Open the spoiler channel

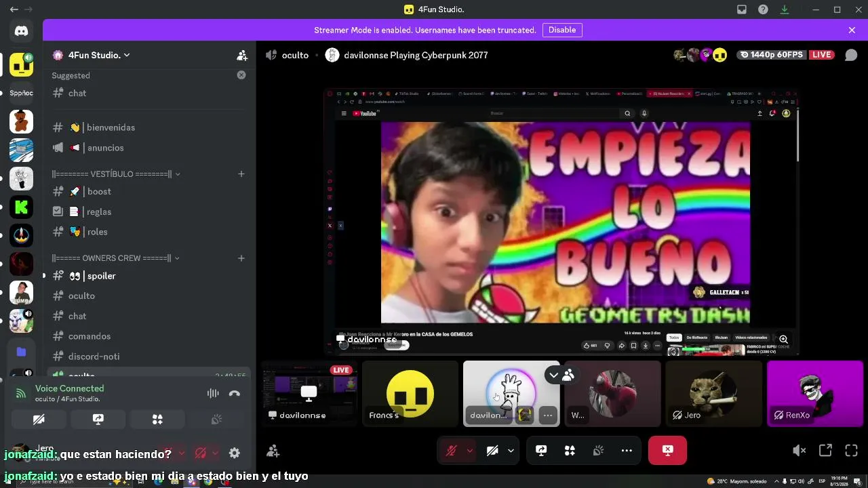tap(149, 276)
